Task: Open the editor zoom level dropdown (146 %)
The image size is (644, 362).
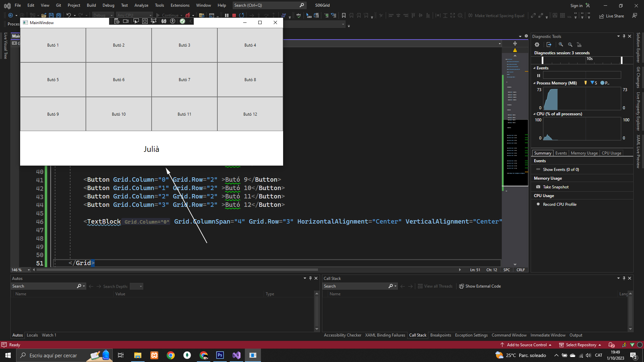Action: 29,270
